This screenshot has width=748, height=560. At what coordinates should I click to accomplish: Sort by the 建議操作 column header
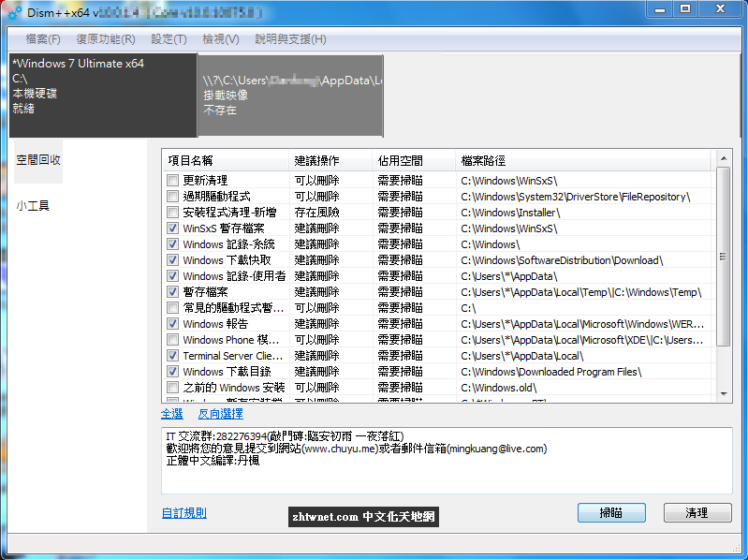[330, 161]
